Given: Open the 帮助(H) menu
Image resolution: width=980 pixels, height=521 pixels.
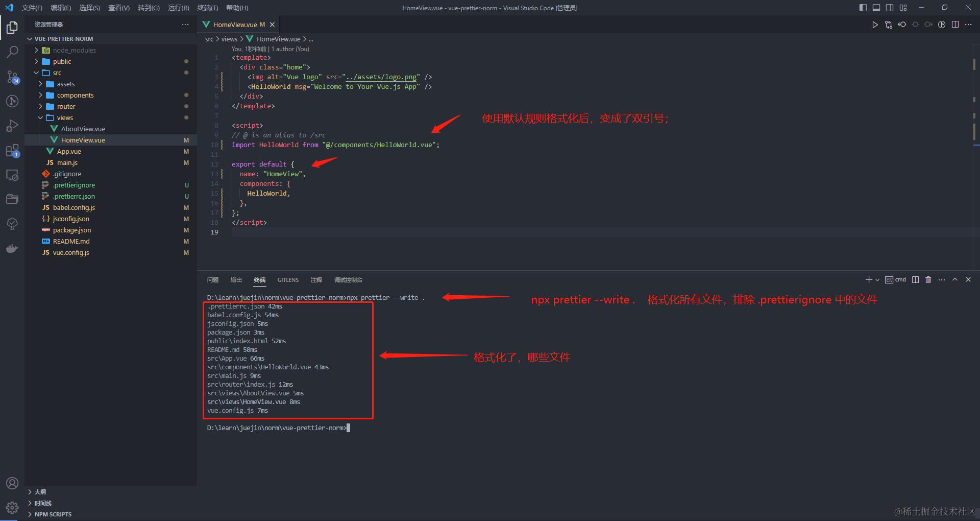Looking at the screenshot, I should (x=237, y=8).
